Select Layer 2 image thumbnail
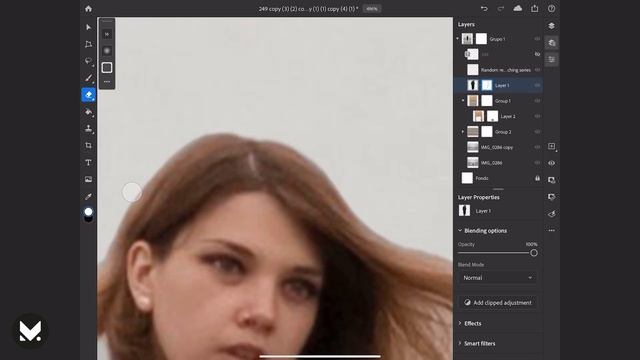The width and height of the screenshot is (640, 360). click(478, 116)
